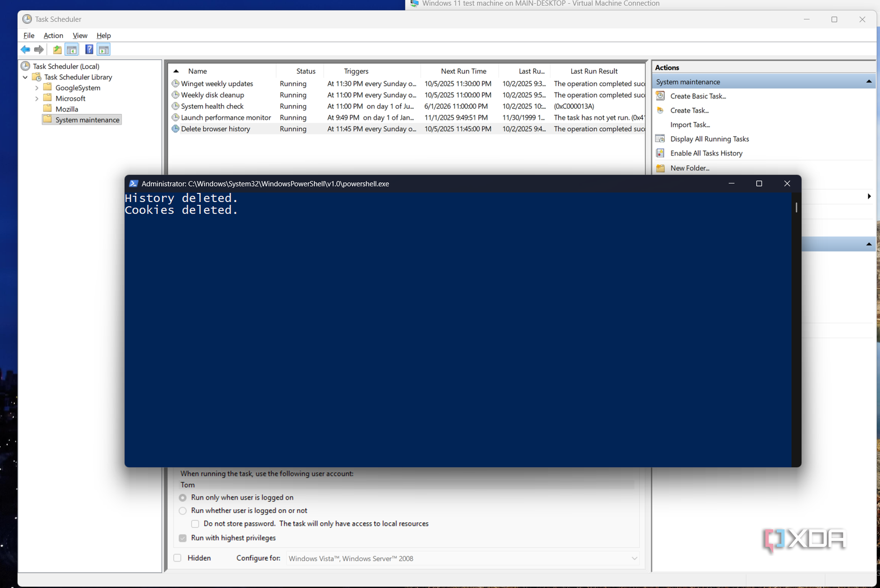Click Enable All Tasks History
The width and height of the screenshot is (880, 588).
tap(706, 153)
